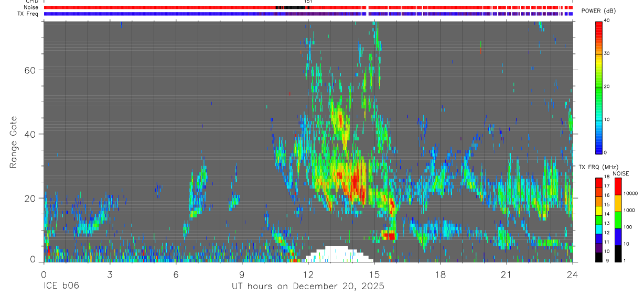Select the "UT hours on December 20, 2025" axis title
Viewport: 644px width, 297px height.
pyautogui.click(x=308, y=287)
